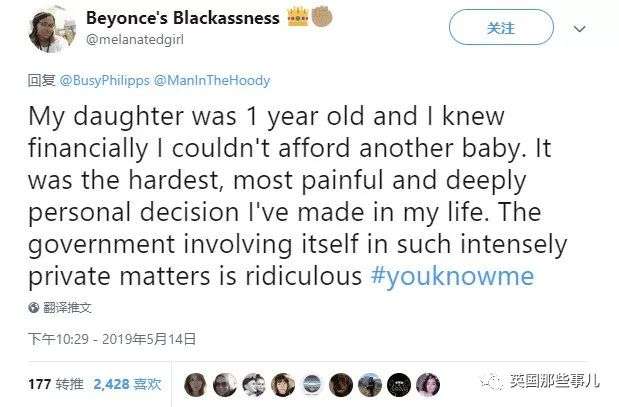Click the third liker avatar in the row

254,382
